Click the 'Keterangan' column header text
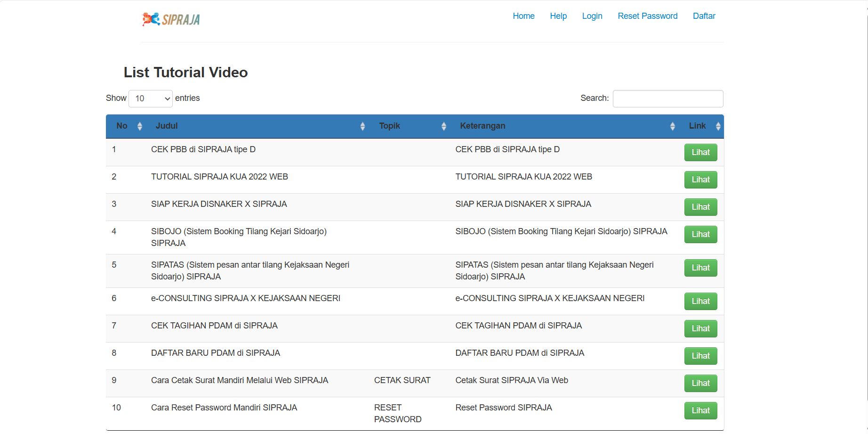The image size is (868, 434). (x=482, y=126)
